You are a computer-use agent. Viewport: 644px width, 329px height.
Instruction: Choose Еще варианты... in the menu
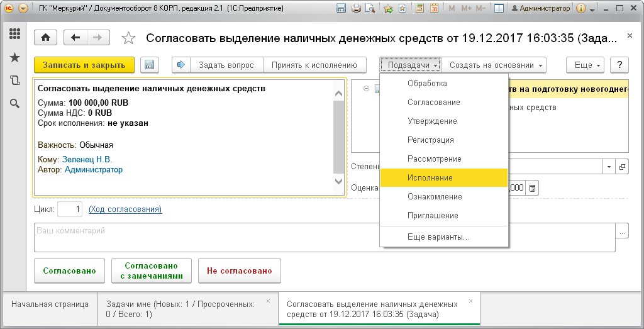click(445, 237)
